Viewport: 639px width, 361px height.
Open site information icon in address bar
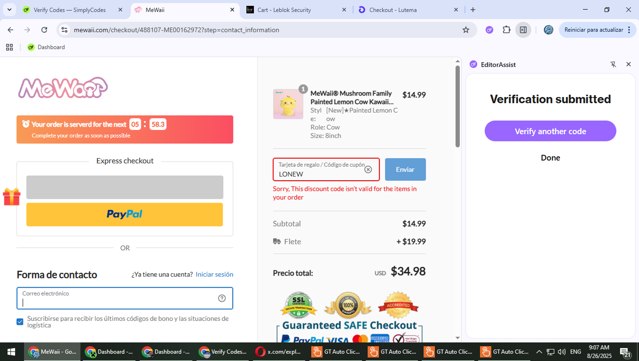coord(64,30)
